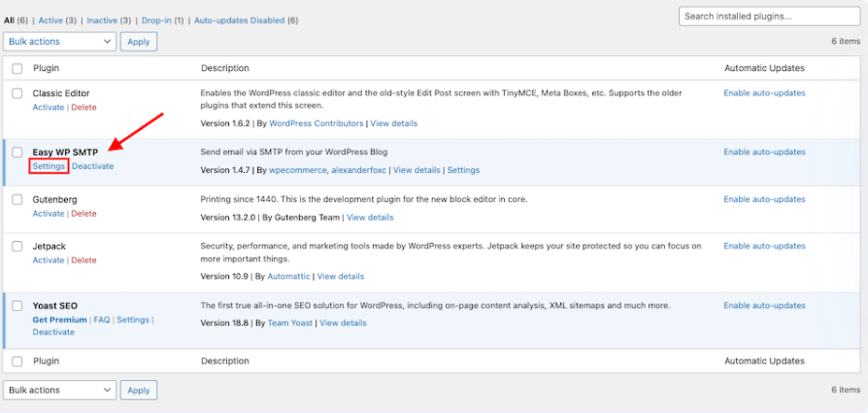Enable auto-updates for Easy WP SMTP
This screenshot has width=868, height=413.
coord(764,152)
